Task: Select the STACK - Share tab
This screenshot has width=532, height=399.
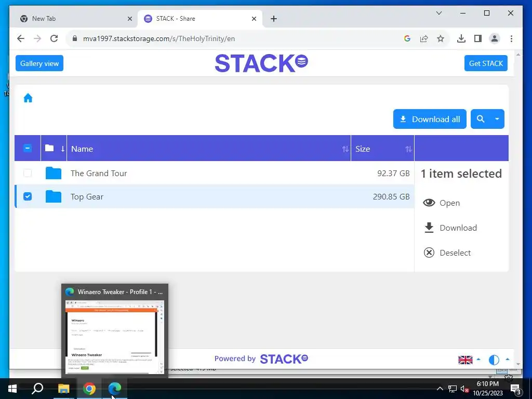Action: (200, 19)
